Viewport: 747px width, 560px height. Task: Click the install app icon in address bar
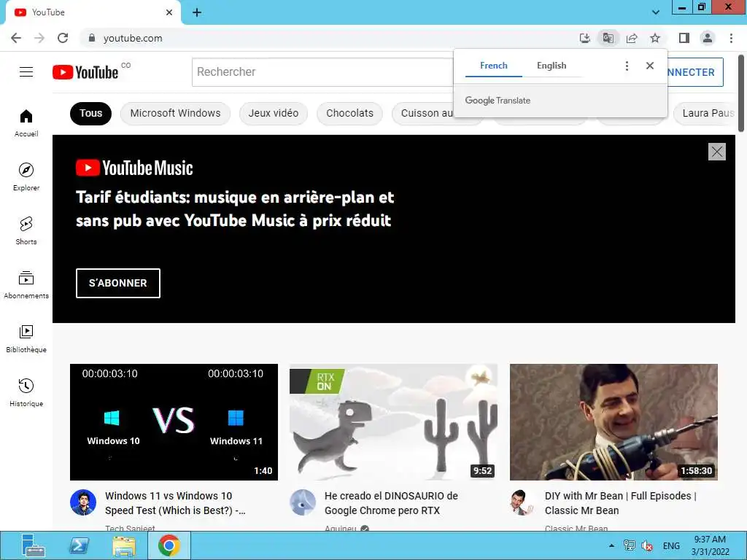[584, 38]
